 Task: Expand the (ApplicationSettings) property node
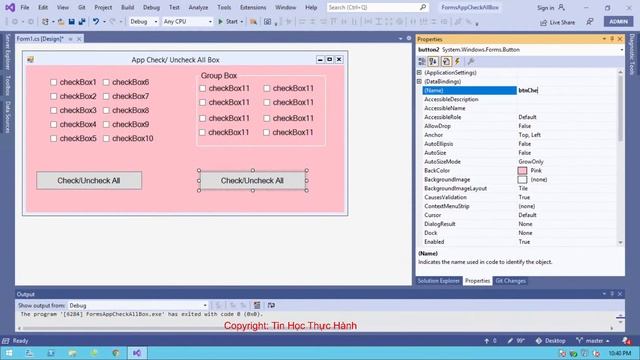(420, 73)
